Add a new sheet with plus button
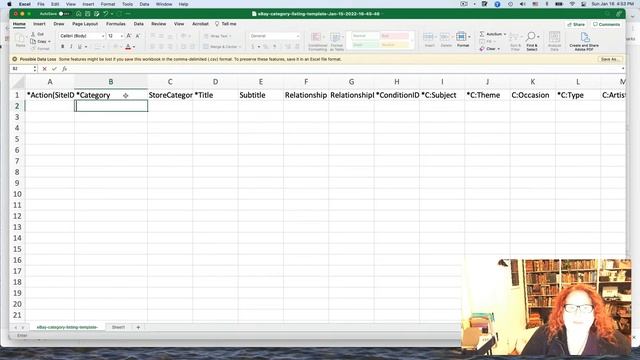The height and width of the screenshot is (360, 640). coord(138,327)
